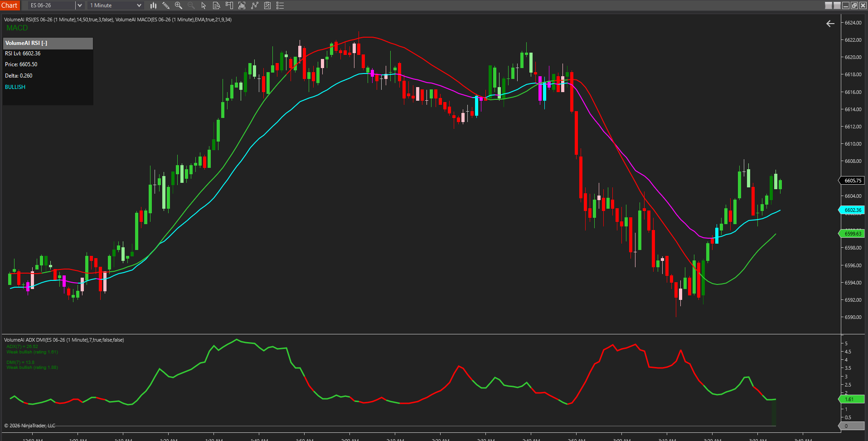Open the Data Box icon
This screenshot has height=441, width=868.
(216, 5)
